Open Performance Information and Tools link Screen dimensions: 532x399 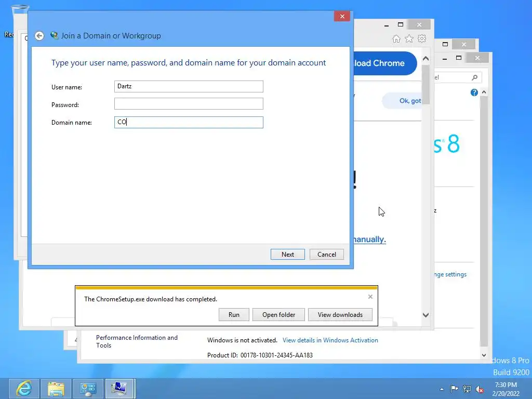(x=137, y=341)
